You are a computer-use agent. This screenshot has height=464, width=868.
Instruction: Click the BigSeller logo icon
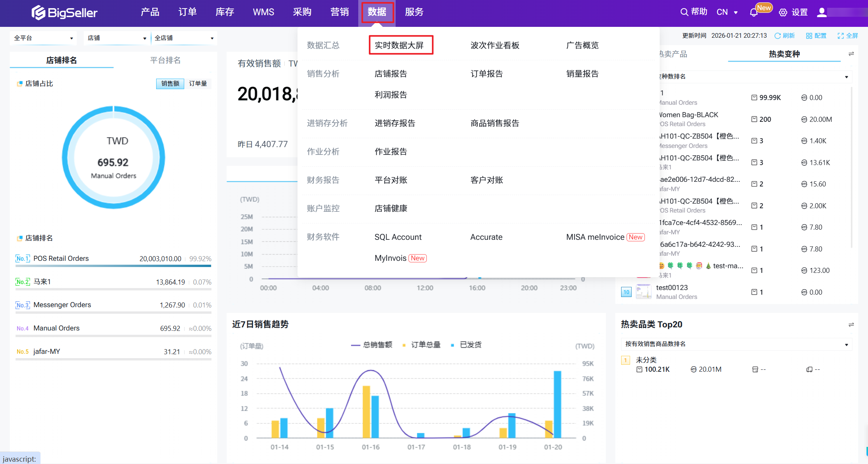(38, 12)
